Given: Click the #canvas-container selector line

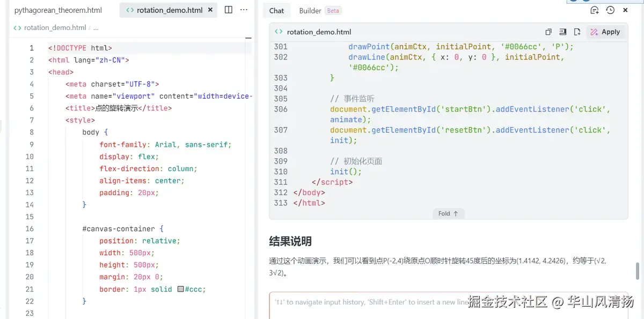Looking at the screenshot, I should click(123, 229).
